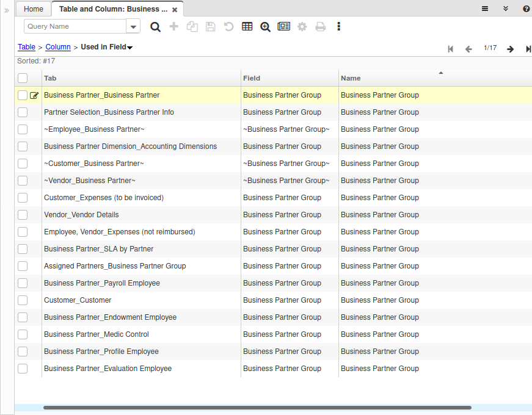Expand the left sidebar with double chevron

click(x=7, y=10)
